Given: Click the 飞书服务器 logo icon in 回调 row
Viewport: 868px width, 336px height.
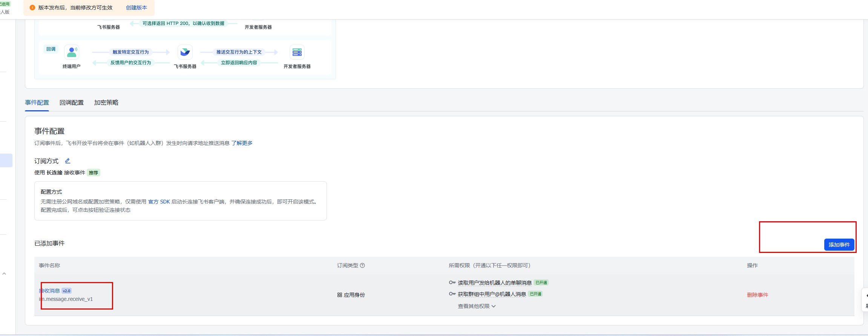Looking at the screenshot, I should [x=185, y=52].
